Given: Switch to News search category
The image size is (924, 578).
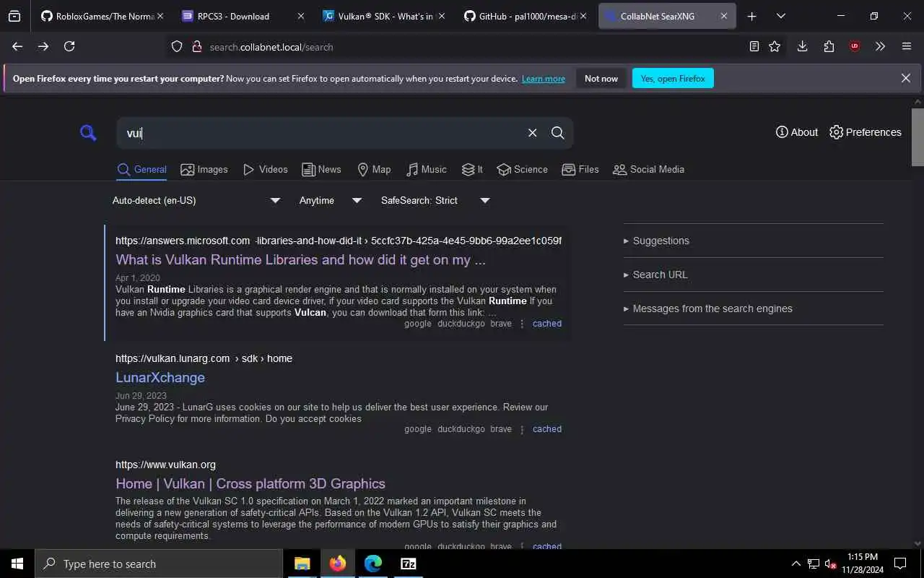Looking at the screenshot, I should (321, 169).
